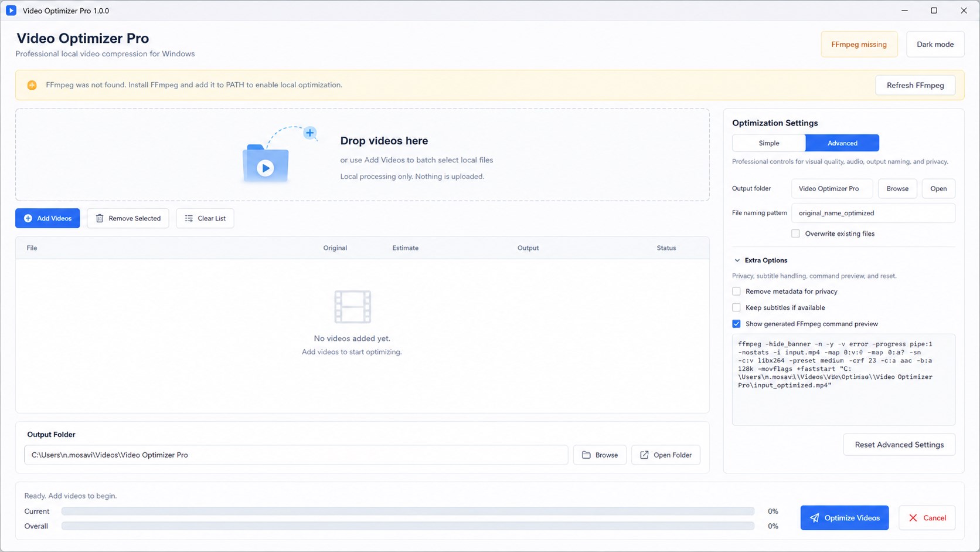
Task: Click Refresh FFmpeg button
Action: point(916,85)
